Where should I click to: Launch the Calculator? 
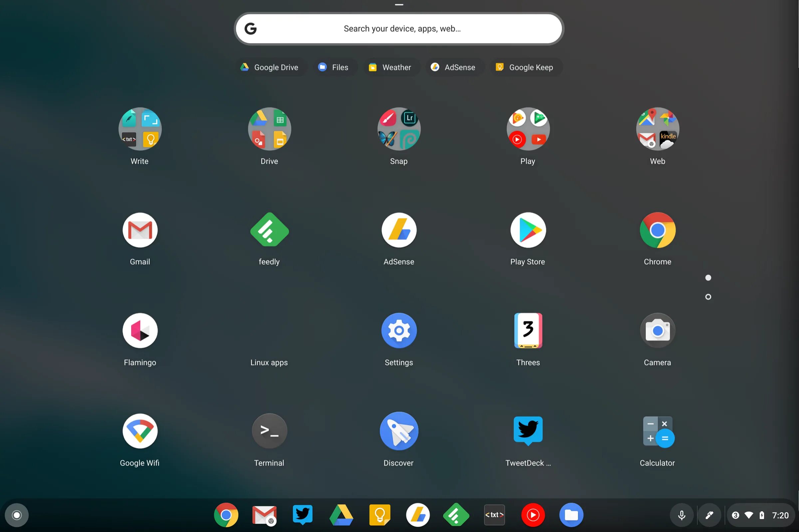(657, 431)
